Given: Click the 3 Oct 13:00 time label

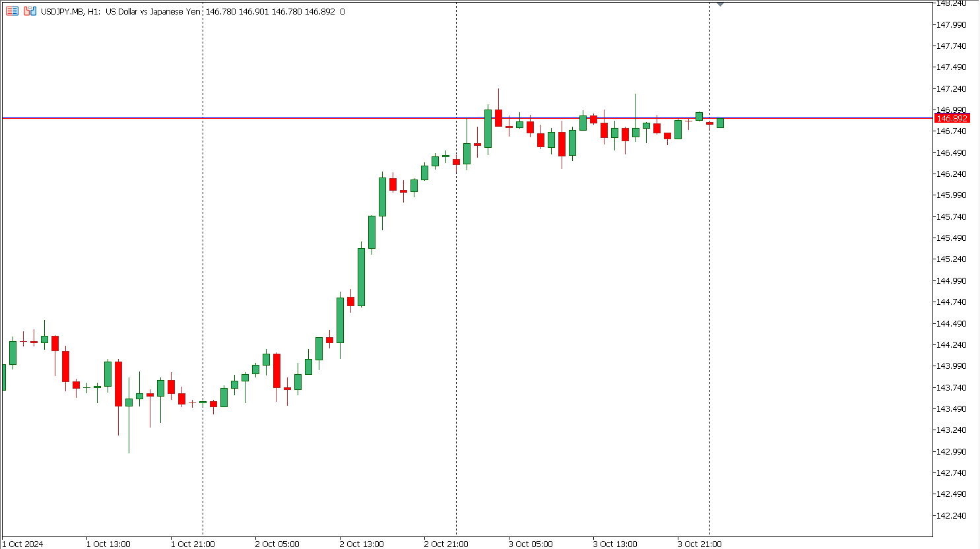Looking at the screenshot, I should (615, 544).
